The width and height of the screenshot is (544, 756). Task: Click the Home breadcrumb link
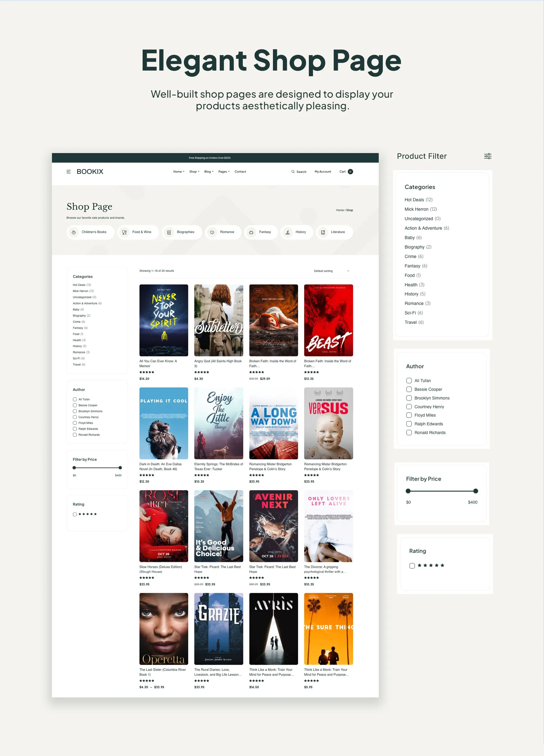340,210
